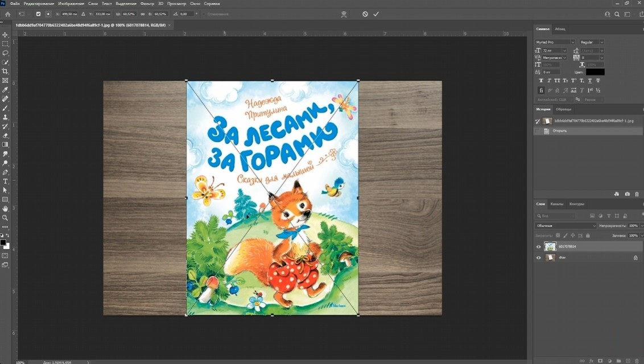Cancel the transform with the cancel icon
Viewport: 644px width, 364px height.
(365, 14)
